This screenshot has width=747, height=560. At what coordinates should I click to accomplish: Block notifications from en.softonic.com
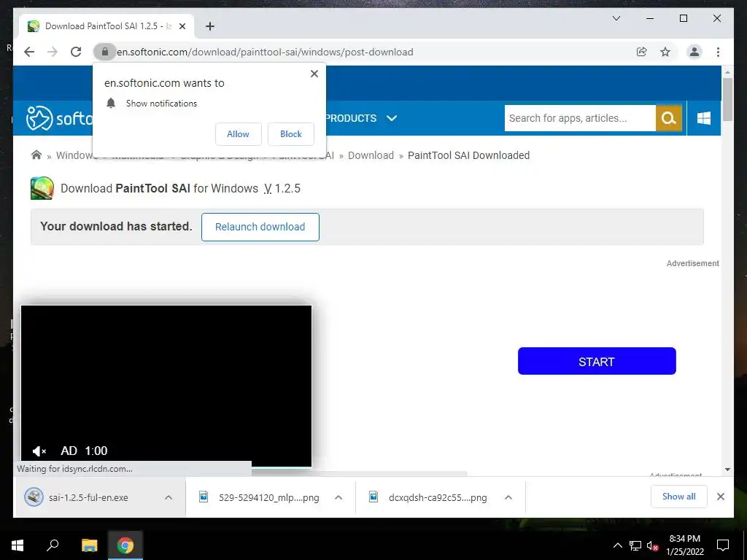click(x=290, y=134)
